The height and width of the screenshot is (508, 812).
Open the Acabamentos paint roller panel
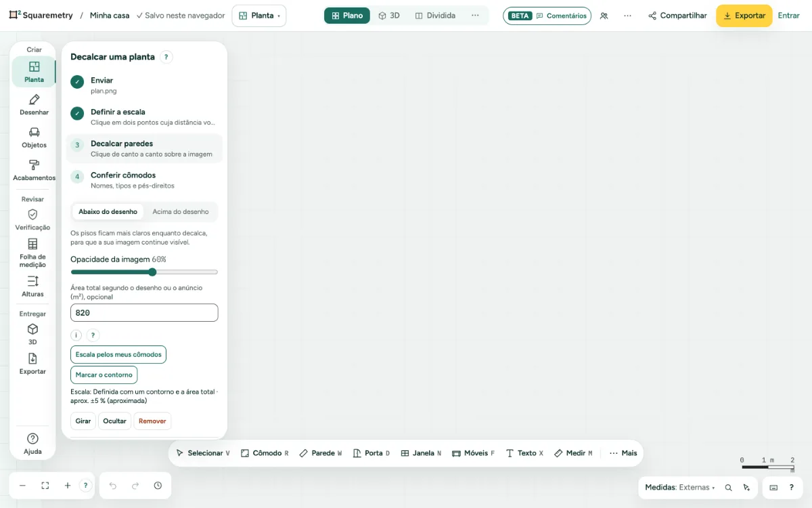tap(34, 170)
